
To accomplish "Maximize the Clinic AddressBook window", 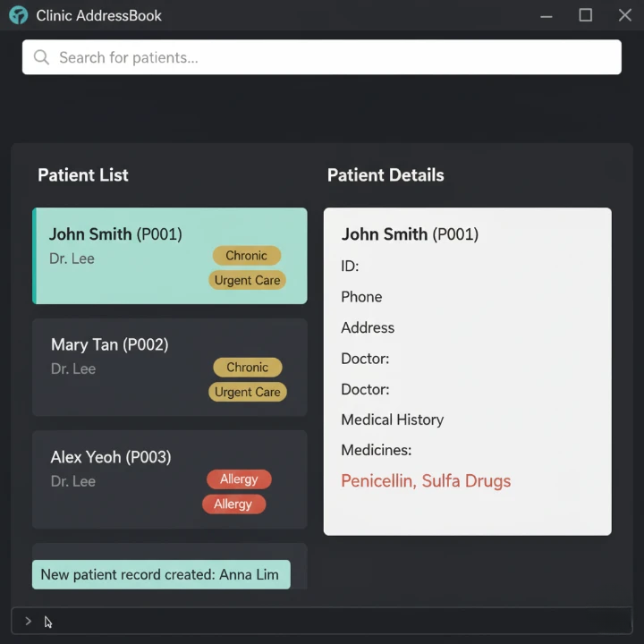I will 586,15.
